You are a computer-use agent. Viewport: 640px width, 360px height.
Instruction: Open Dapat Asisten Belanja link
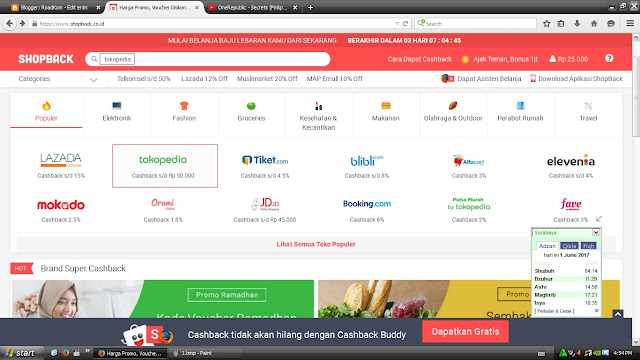pos(481,79)
